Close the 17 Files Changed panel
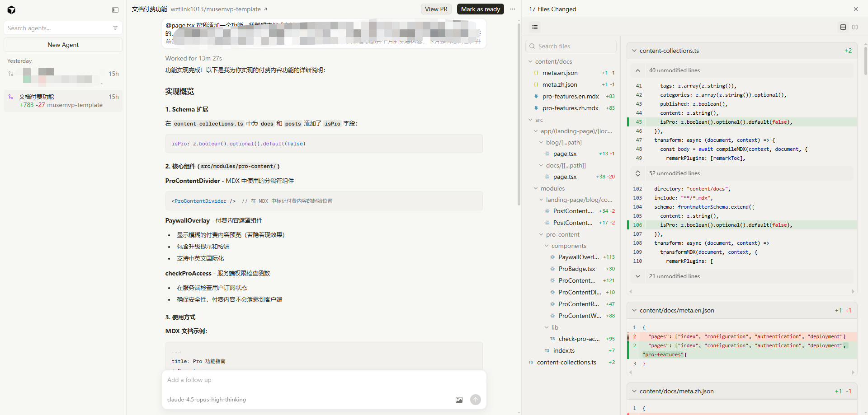 point(856,9)
